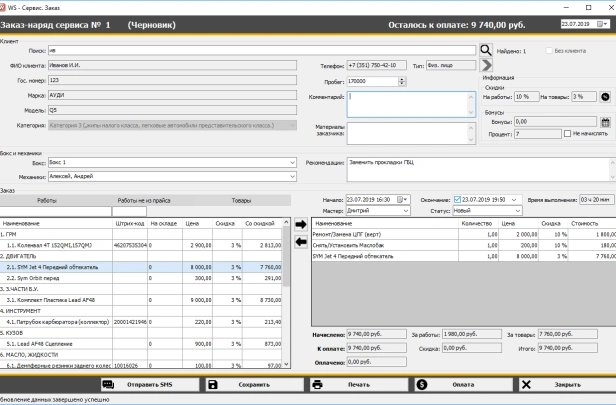
Task: Click the Отправить SMS button
Action: [x=148, y=384]
